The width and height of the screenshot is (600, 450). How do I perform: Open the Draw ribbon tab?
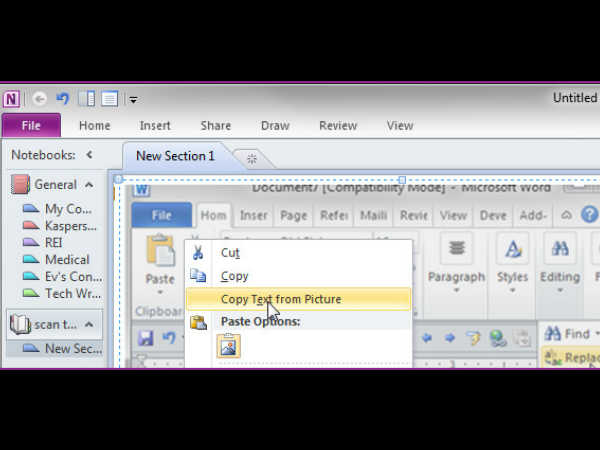(x=275, y=126)
